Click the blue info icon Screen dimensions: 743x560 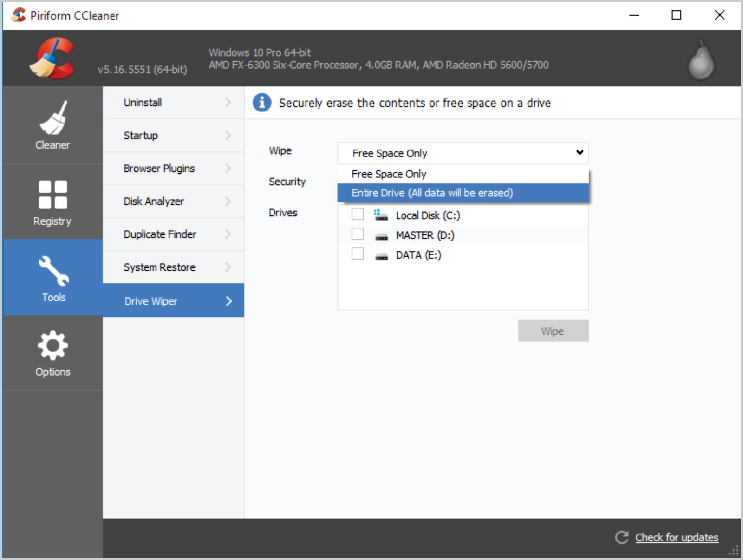pos(262,103)
